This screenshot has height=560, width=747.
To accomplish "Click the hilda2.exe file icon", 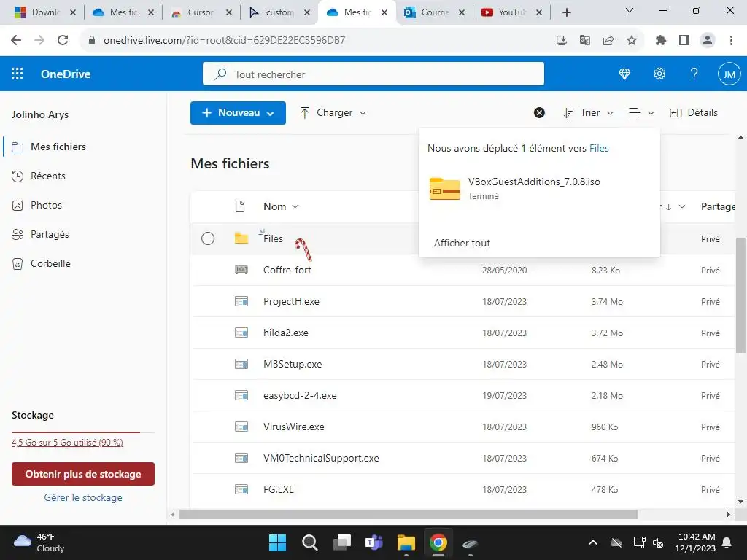I will tap(241, 332).
